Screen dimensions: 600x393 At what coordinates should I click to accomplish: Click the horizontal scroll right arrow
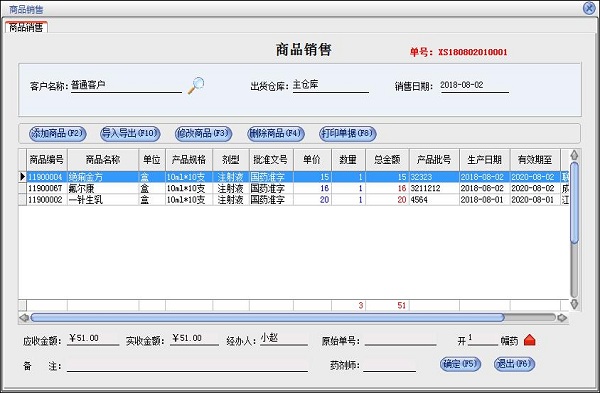pyautogui.click(x=562, y=318)
